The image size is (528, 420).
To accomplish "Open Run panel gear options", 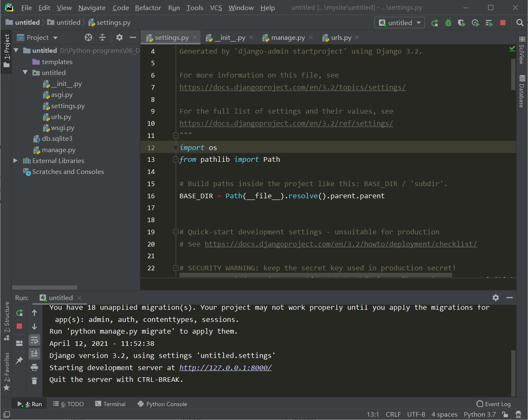I will pos(496,298).
